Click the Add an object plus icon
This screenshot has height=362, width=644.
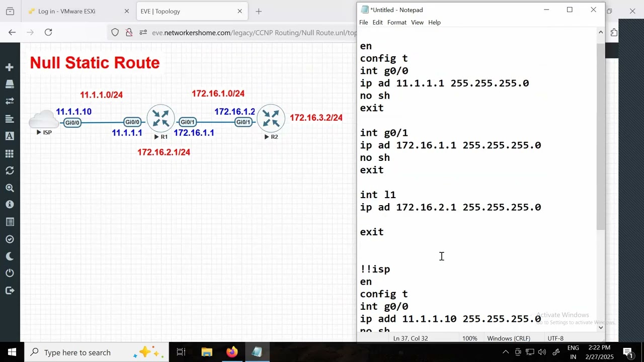[x=10, y=67]
